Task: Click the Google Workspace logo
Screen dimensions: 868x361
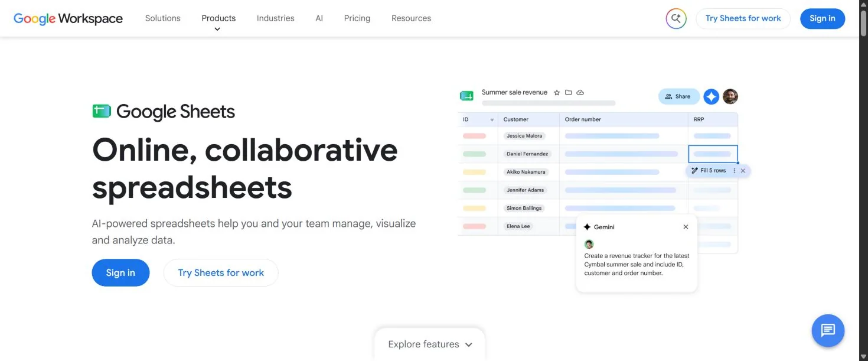Action: click(x=68, y=18)
